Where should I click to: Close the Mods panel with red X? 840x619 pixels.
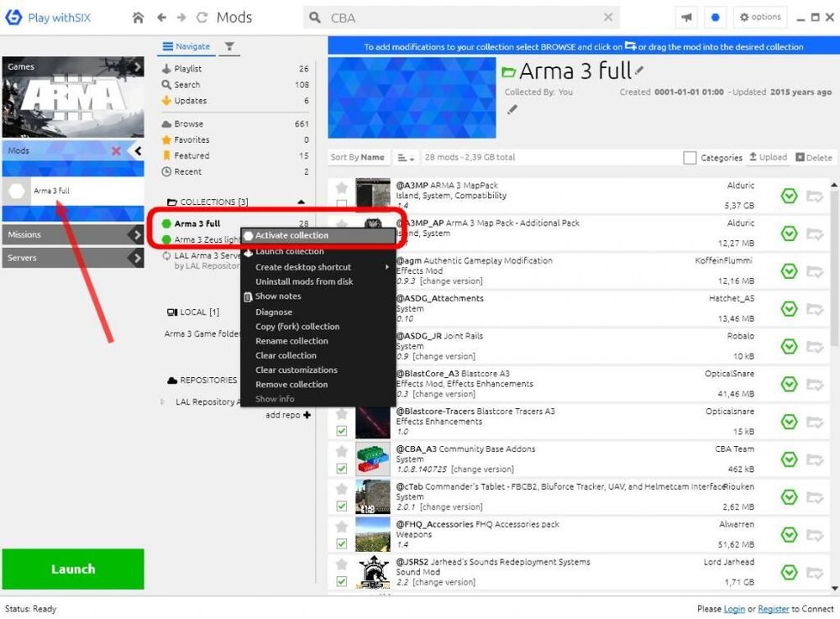pyautogui.click(x=116, y=151)
